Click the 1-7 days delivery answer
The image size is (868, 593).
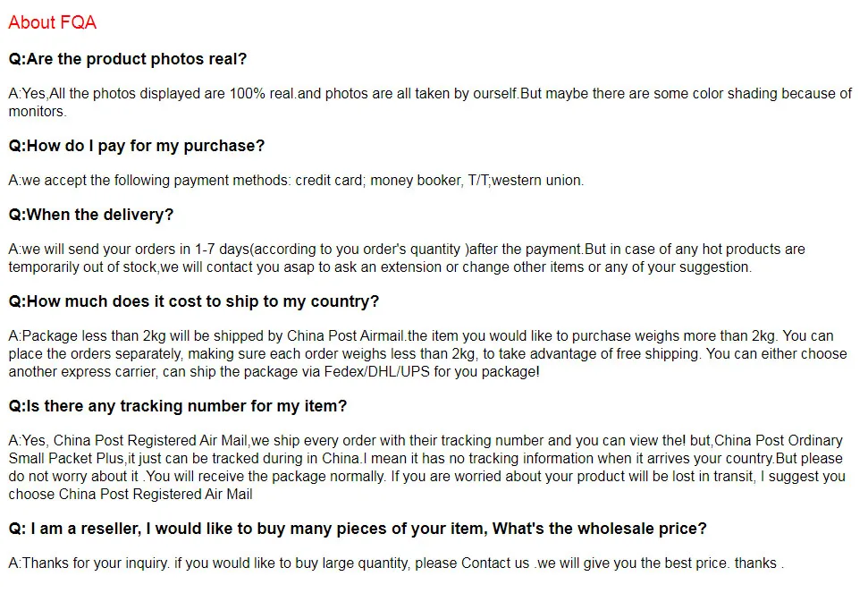tap(407, 258)
